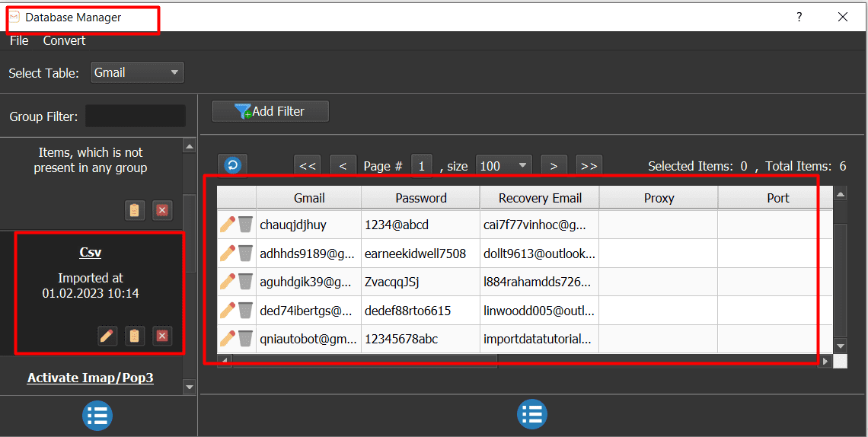Go to previous page with < button
868x437 pixels.
point(343,166)
